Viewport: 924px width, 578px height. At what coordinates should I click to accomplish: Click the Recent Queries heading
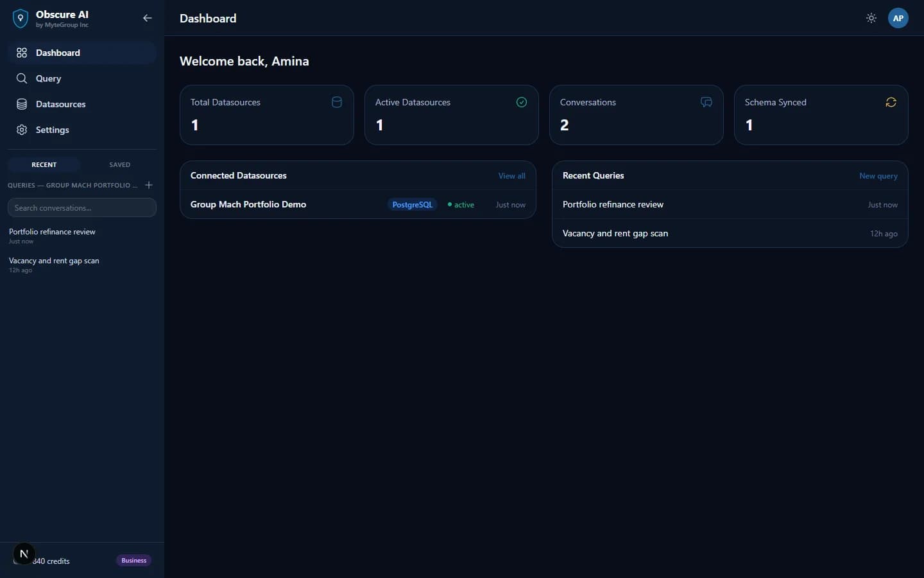pos(594,175)
